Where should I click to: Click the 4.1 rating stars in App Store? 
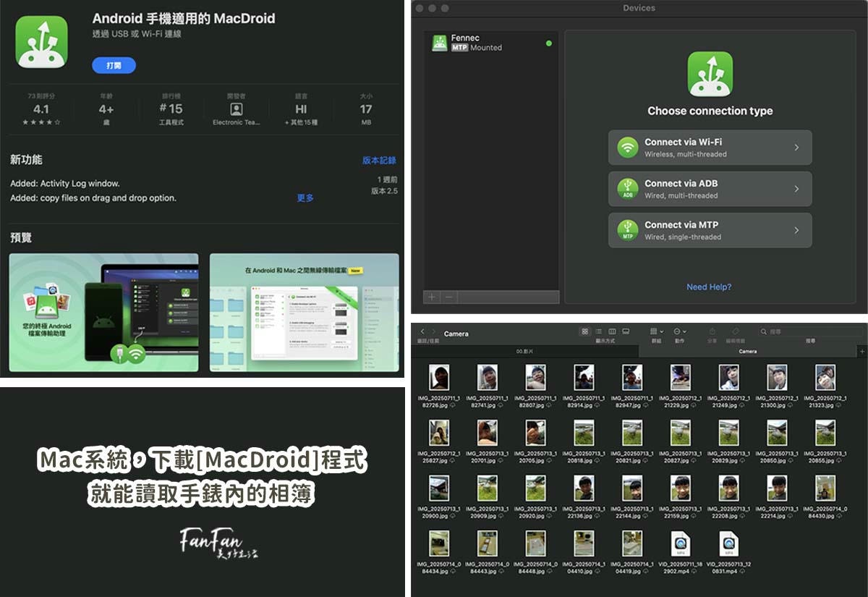coord(41,122)
